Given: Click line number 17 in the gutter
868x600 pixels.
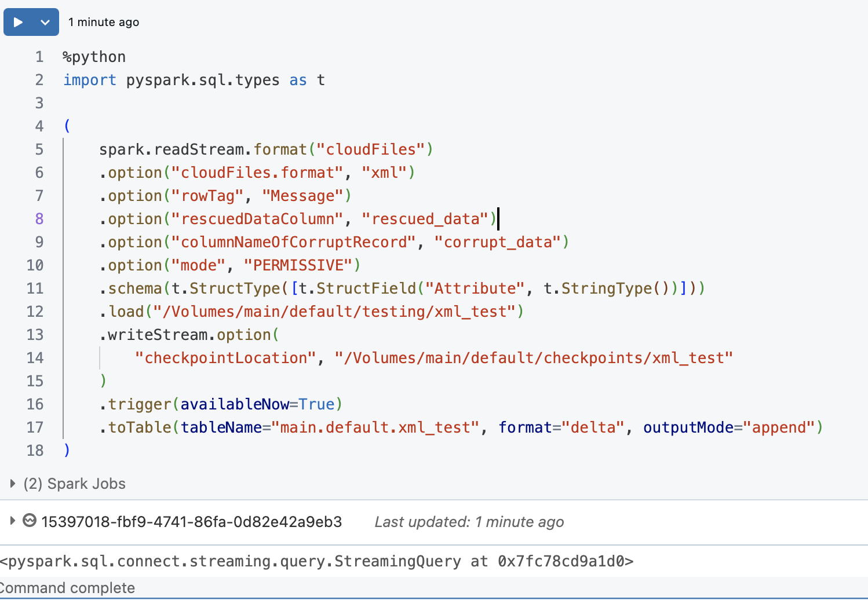Looking at the screenshot, I should (x=35, y=427).
